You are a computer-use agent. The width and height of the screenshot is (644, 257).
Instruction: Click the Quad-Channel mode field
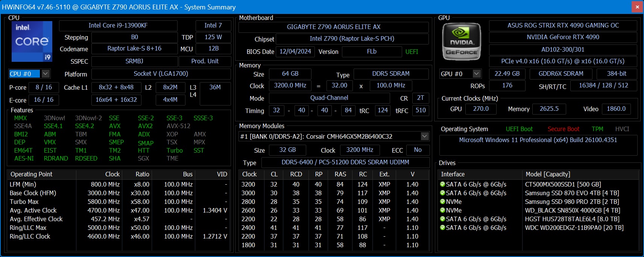coord(329,98)
